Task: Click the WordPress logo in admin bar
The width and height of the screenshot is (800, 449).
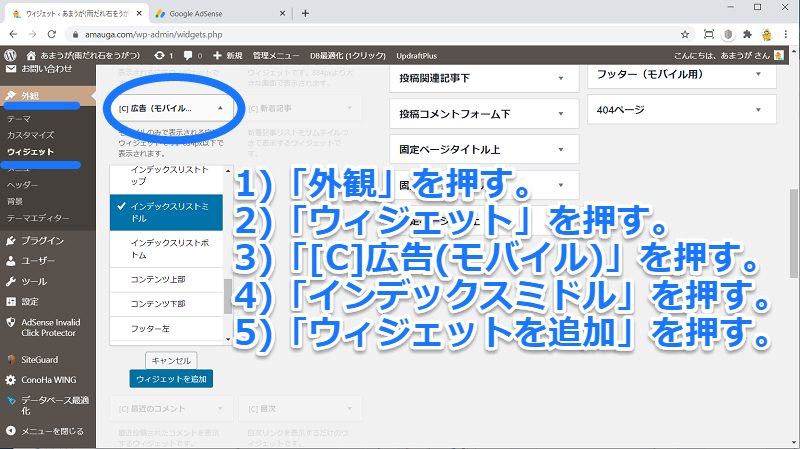Action: (x=10, y=55)
